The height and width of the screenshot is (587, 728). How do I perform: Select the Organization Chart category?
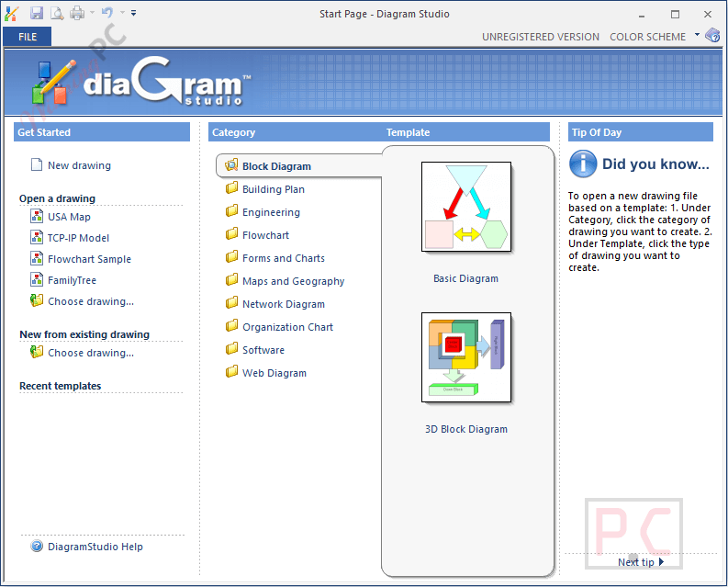coord(288,327)
